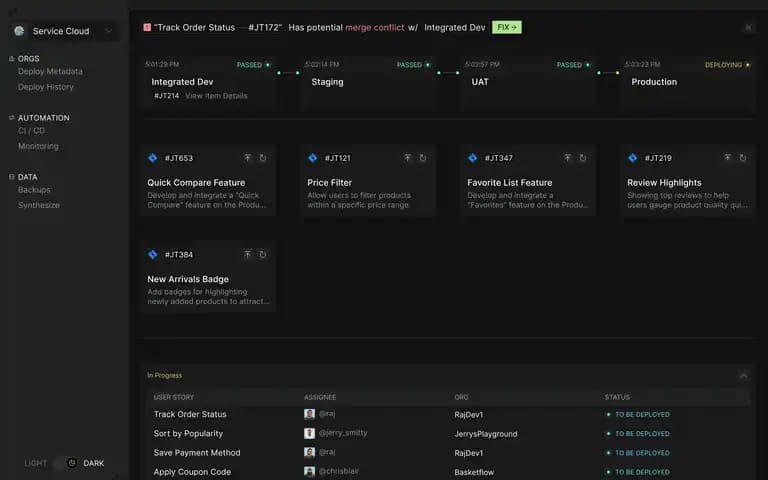Click refresh icon on #JT121 card
The height and width of the screenshot is (480, 768).
(x=423, y=158)
